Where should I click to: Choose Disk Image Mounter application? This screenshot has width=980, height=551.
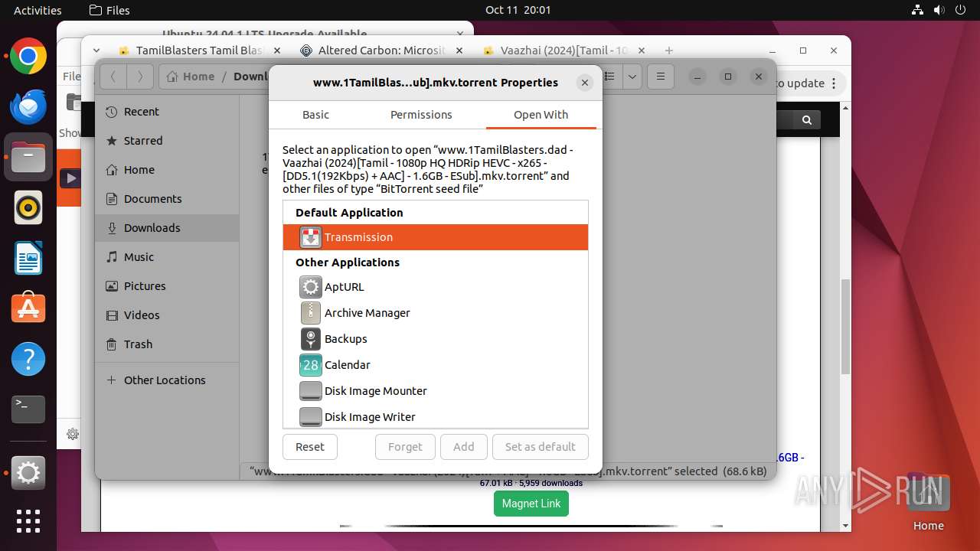tap(436, 391)
